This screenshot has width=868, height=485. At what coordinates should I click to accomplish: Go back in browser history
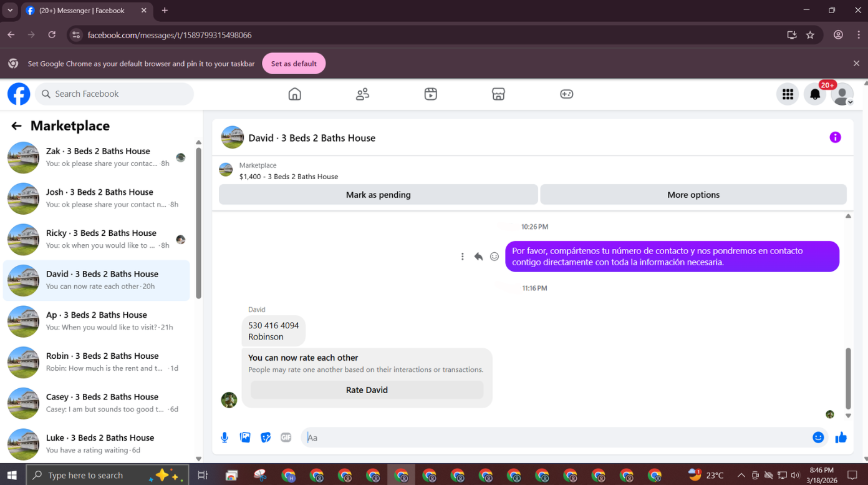pos(11,35)
